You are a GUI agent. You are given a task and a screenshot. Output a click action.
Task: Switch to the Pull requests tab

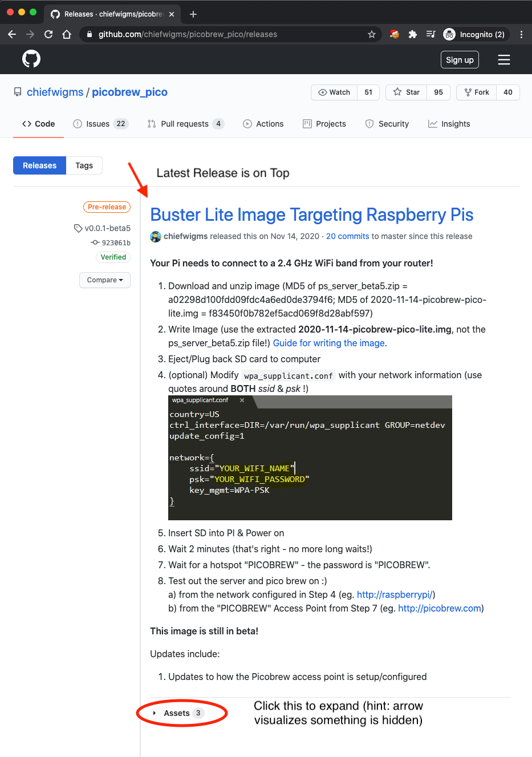(185, 124)
